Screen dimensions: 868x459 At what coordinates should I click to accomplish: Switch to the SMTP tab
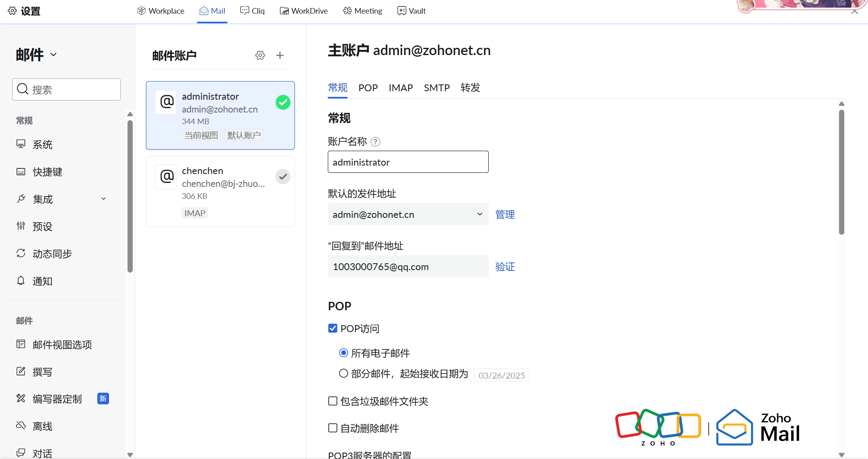(x=437, y=88)
